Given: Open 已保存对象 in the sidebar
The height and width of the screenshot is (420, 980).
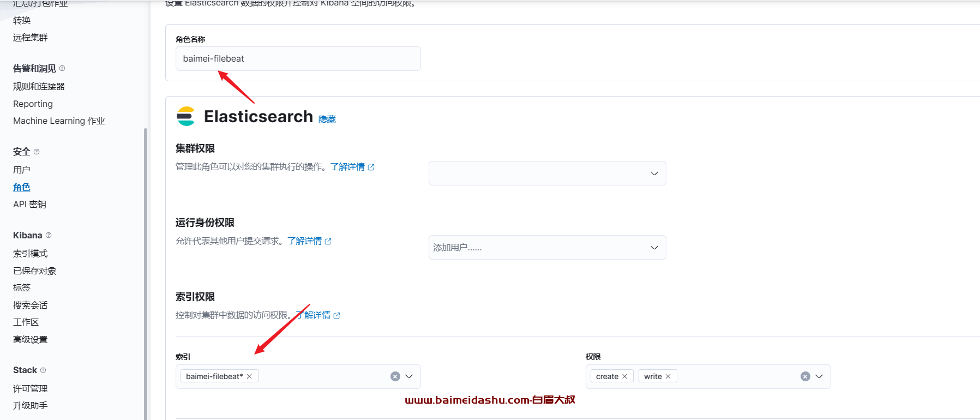Looking at the screenshot, I should 35,271.
